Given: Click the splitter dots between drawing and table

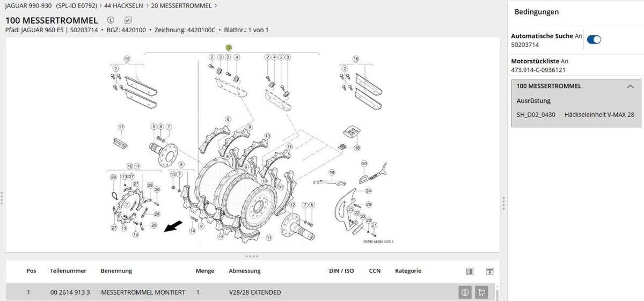Looking at the screenshot, I should [252, 256].
